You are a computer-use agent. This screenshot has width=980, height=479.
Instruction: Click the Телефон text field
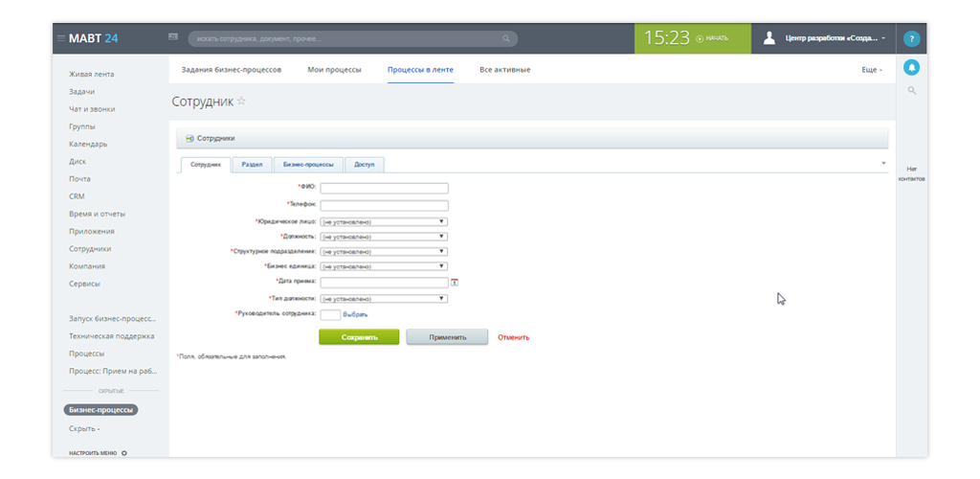click(x=385, y=205)
